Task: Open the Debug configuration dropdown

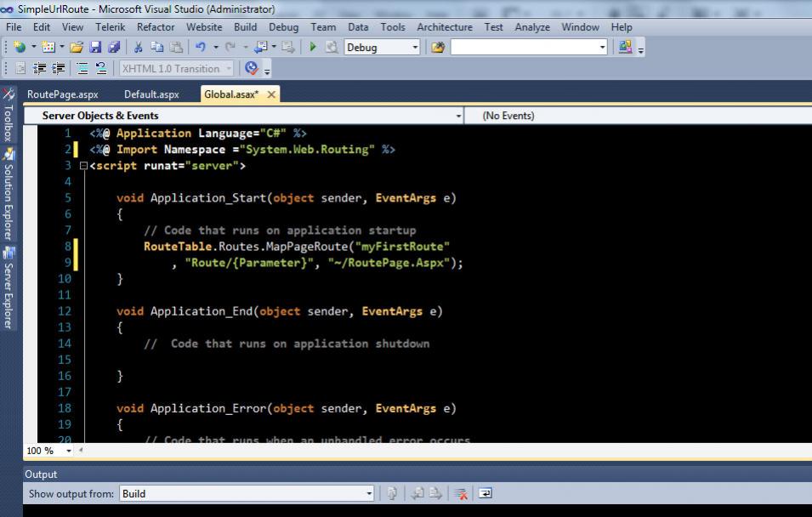Action: pos(416,48)
